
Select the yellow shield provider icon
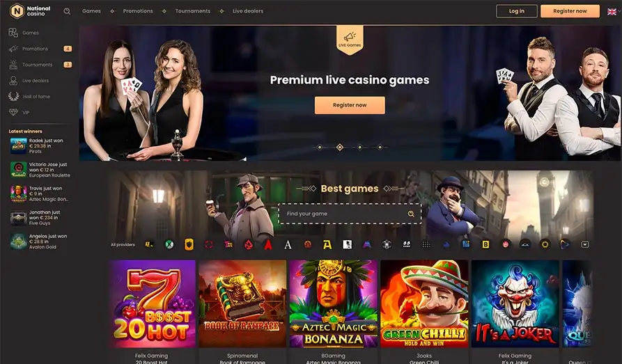189,245
